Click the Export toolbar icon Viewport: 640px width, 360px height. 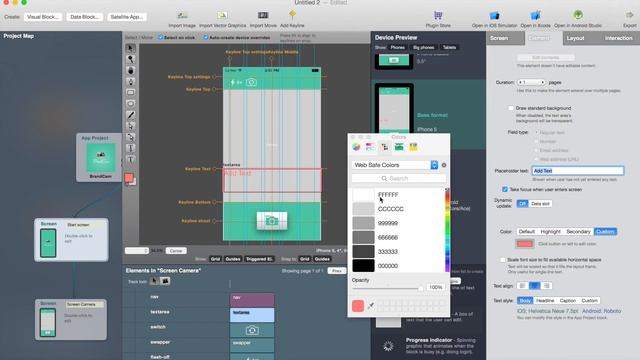tap(629, 16)
